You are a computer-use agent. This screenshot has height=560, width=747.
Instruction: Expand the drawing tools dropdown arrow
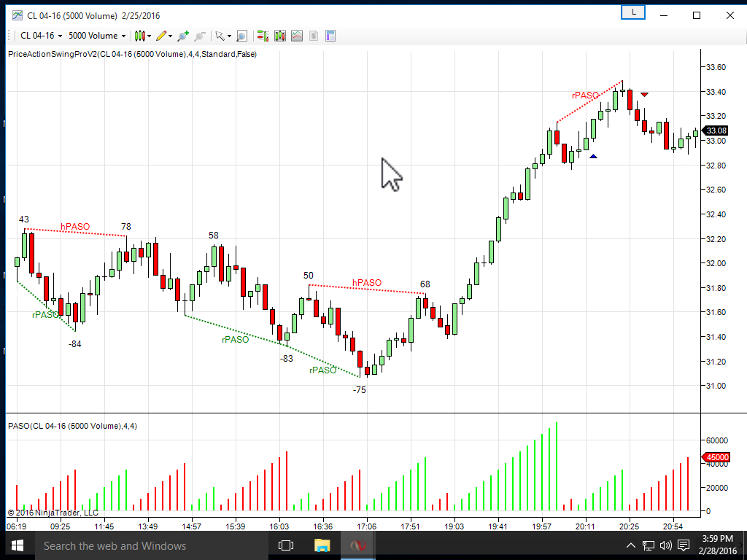pos(171,36)
